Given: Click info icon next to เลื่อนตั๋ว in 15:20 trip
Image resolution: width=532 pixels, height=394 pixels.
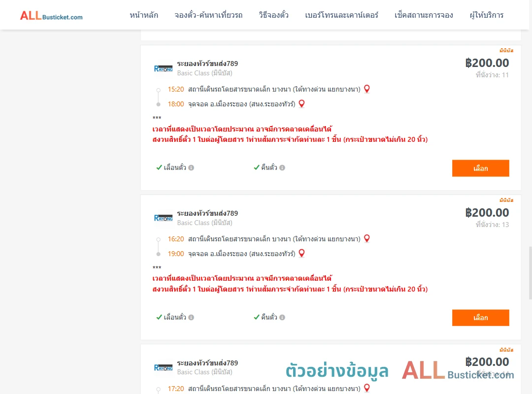Looking at the screenshot, I should point(191,167).
